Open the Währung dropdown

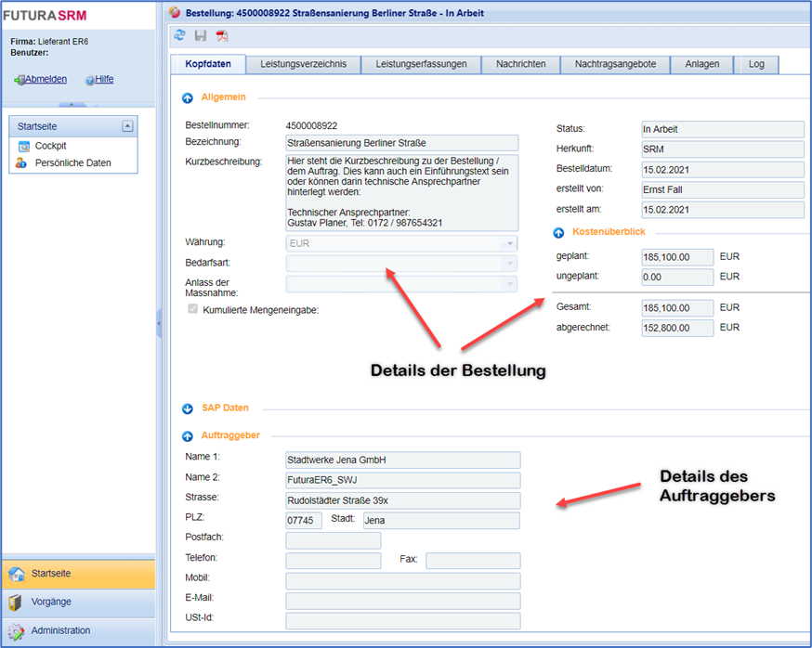pyautogui.click(x=509, y=244)
